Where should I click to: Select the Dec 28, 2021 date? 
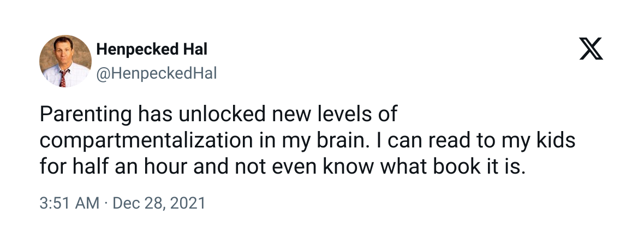[158, 203]
